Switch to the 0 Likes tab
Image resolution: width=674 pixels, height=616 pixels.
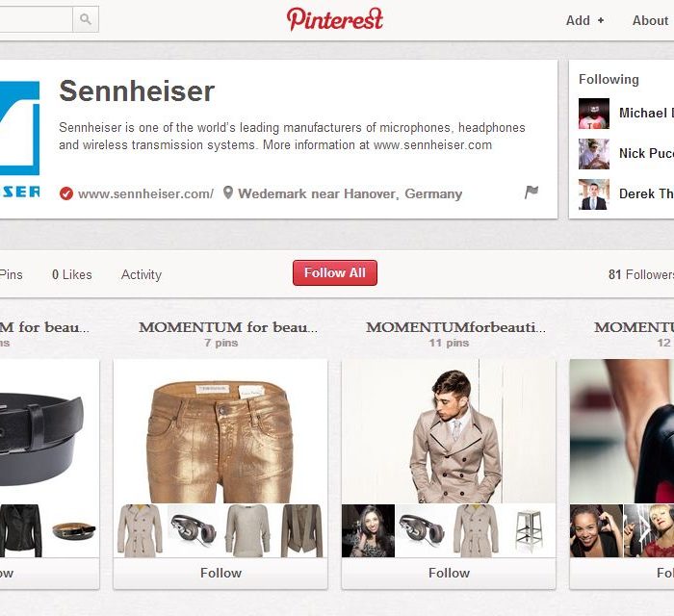72,275
